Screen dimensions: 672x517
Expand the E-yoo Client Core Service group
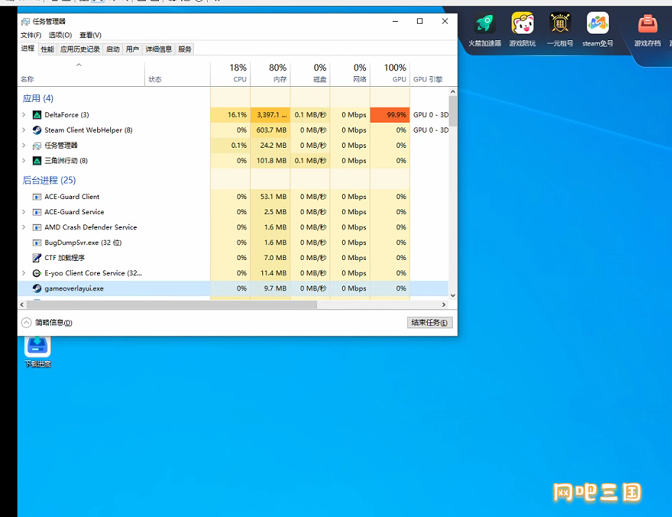24,273
